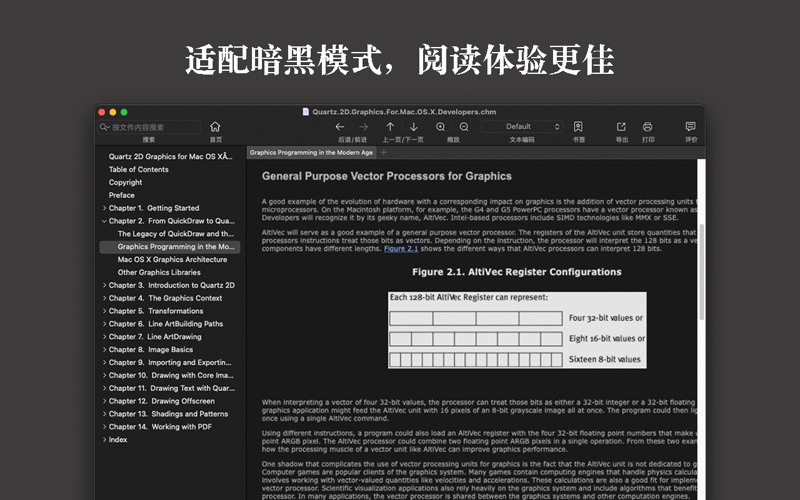Image resolution: width=800 pixels, height=500 pixels.
Task: Collapse the Chapter 2 tree node
Action: [104, 221]
